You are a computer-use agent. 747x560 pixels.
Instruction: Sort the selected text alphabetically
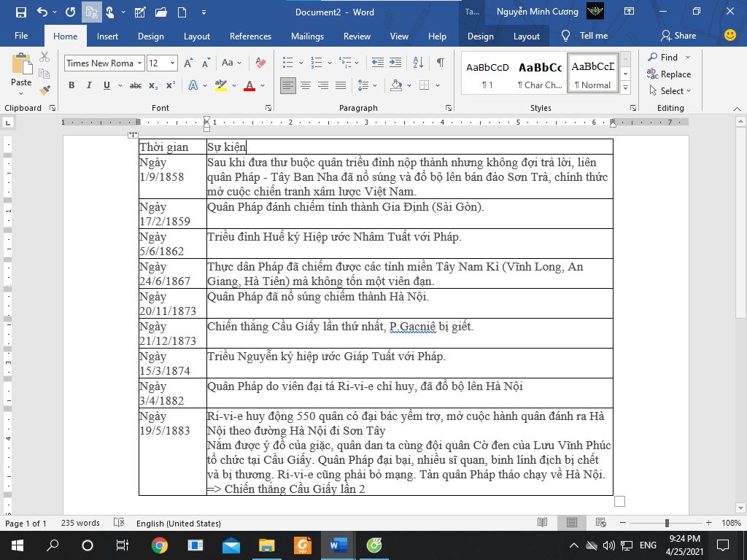(x=418, y=63)
